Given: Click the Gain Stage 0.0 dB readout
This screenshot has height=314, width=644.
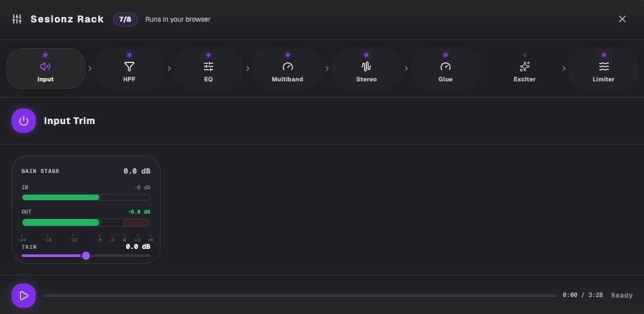Looking at the screenshot, I should click(137, 171).
